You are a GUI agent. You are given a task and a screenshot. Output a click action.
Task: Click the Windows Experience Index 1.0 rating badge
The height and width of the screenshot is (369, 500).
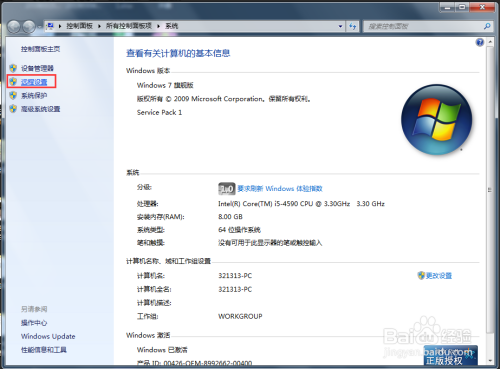pyautogui.click(x=227, y=189)
